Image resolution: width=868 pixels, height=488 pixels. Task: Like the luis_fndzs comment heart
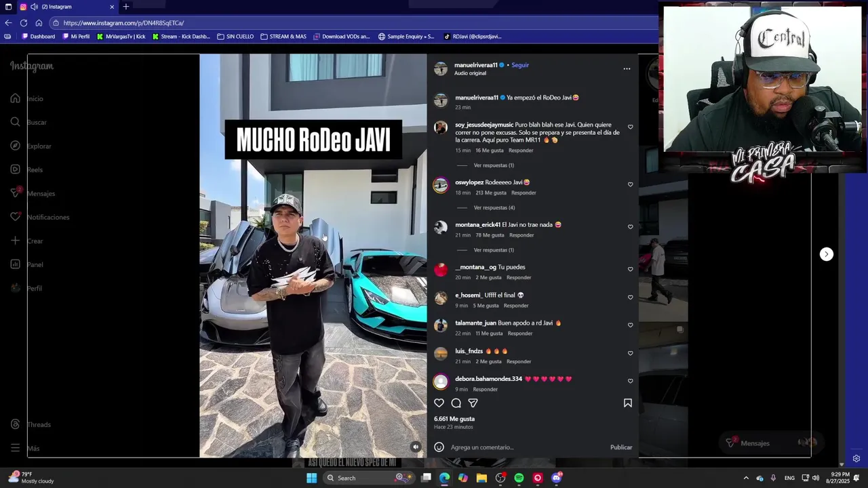tap(630, 353)
